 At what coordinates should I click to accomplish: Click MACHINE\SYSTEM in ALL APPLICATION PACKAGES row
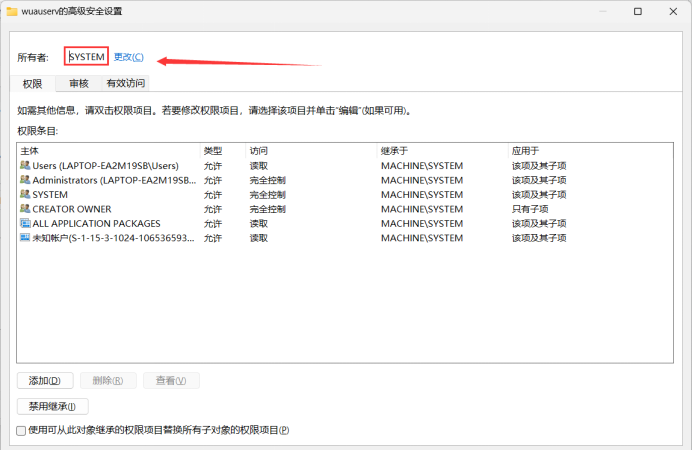click(422, 224)
